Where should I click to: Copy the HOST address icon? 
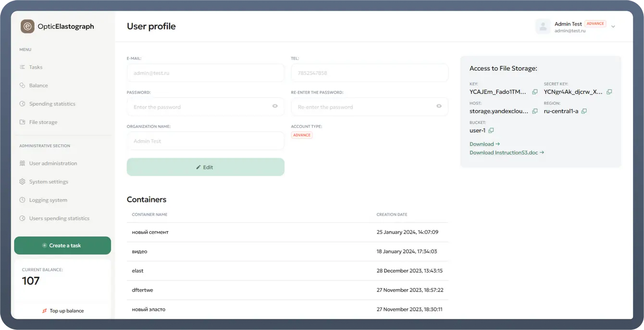click(x=535, y=111)
